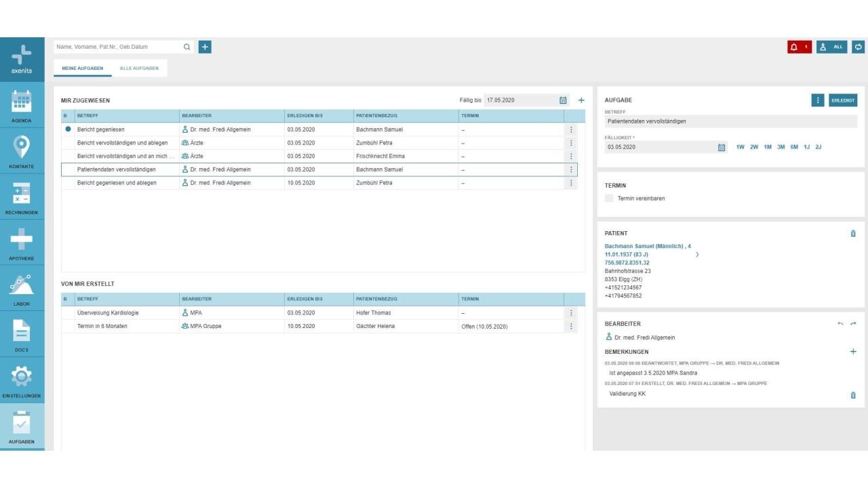The width and height of the screenshot is (868, 488).
Task: Open the Fälligkeit calendar picker
Action: pyautogui.click(x=722, y=147)
